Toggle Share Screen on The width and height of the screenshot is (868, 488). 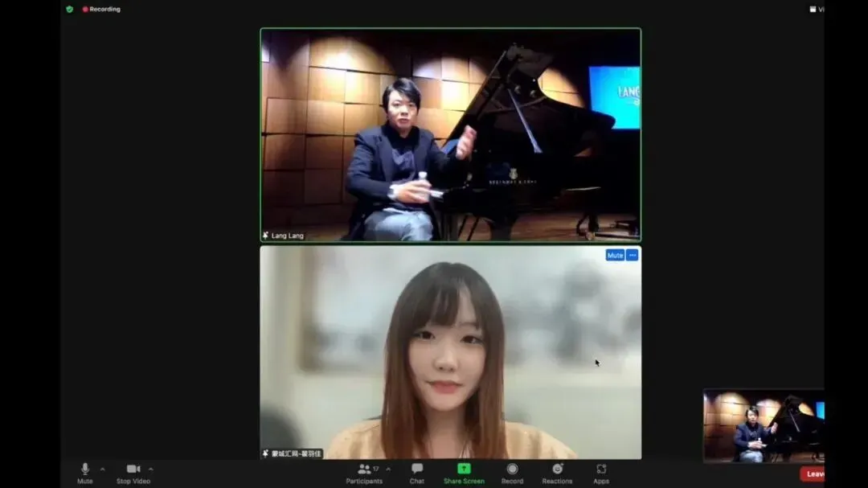(x=464, y=470)
